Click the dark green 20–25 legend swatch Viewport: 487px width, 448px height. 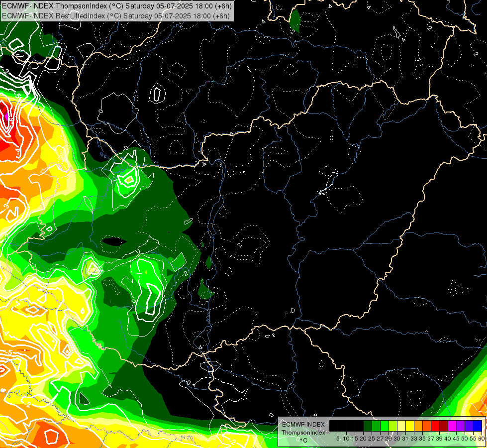(368, 426)
